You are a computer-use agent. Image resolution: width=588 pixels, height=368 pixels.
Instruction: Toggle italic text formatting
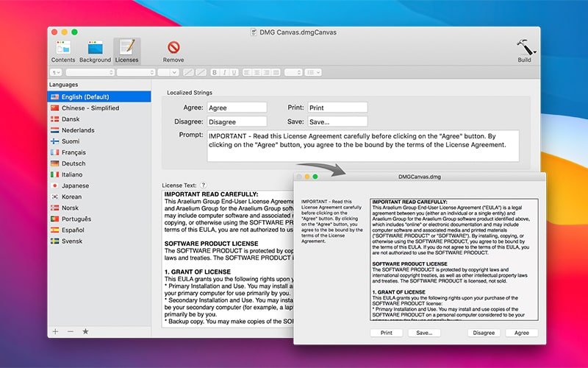(224, 72)
